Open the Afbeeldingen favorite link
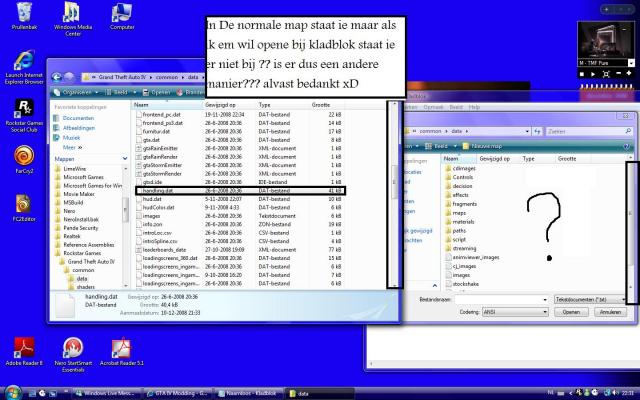This screenshot has height=400, width=640. 78,128
